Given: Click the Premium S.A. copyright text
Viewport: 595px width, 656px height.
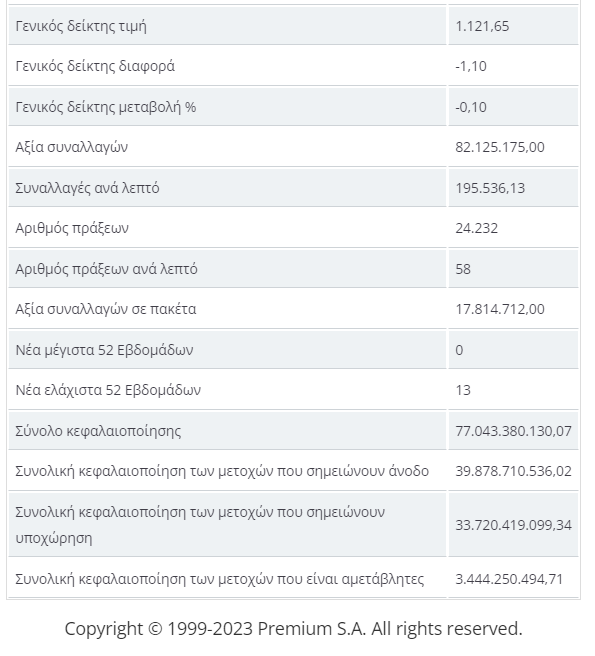Looking at the screenshot, I should pyautogui.click(x=293, y=629).
